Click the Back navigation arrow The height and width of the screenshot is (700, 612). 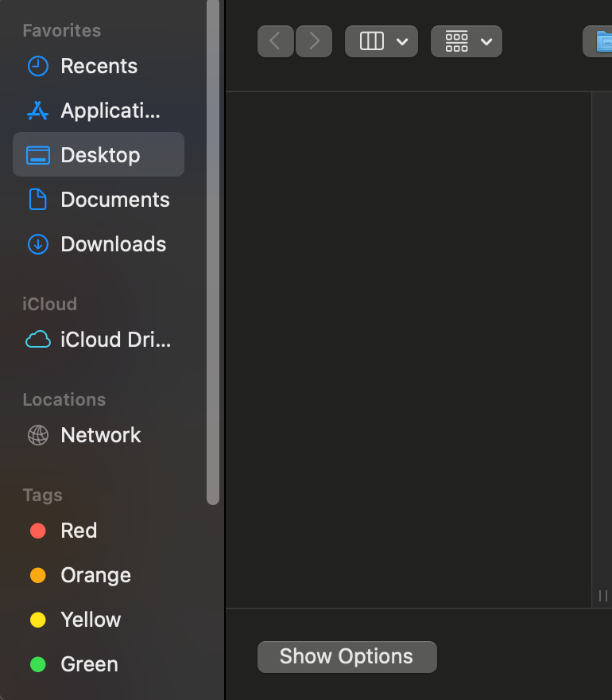point(275,41)
